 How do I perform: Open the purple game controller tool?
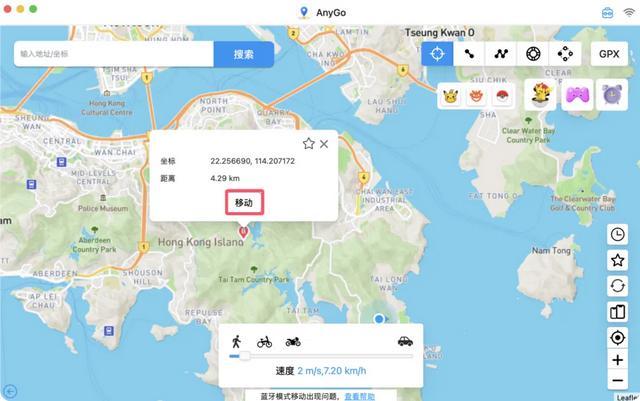[577, 95]
